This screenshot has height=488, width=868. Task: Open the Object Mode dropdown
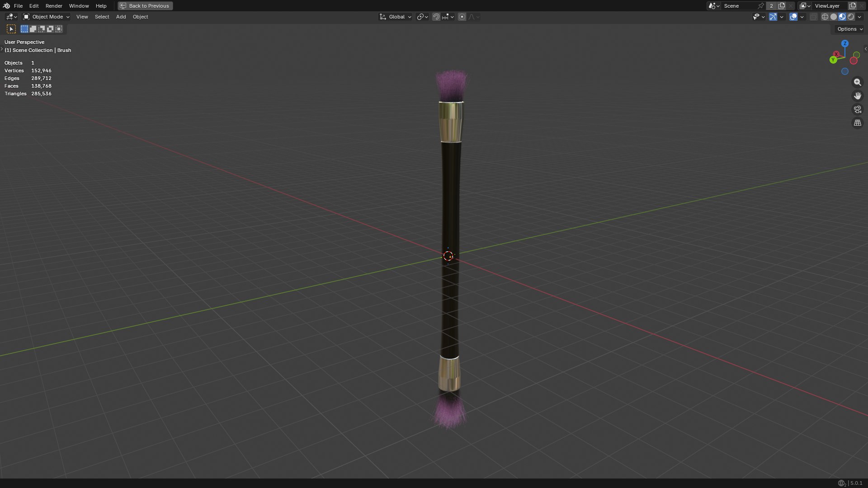pyautogui.click(x=46, y=17)
